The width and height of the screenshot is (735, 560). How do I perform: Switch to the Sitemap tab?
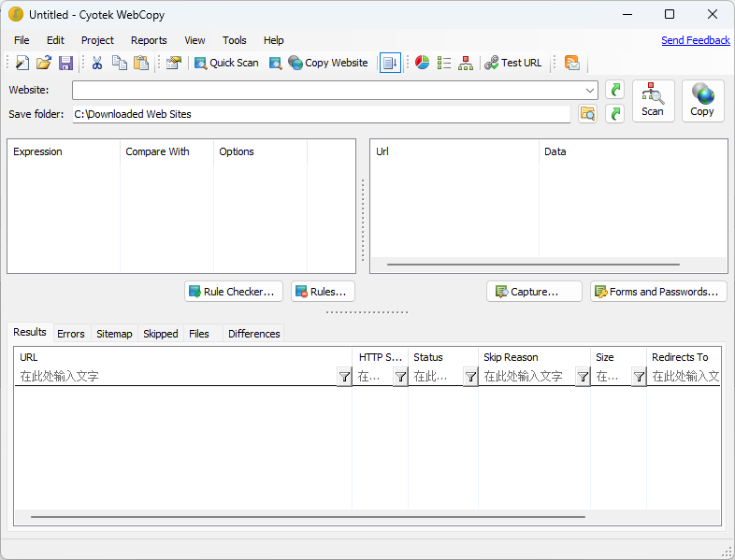(x=114, y=334)
